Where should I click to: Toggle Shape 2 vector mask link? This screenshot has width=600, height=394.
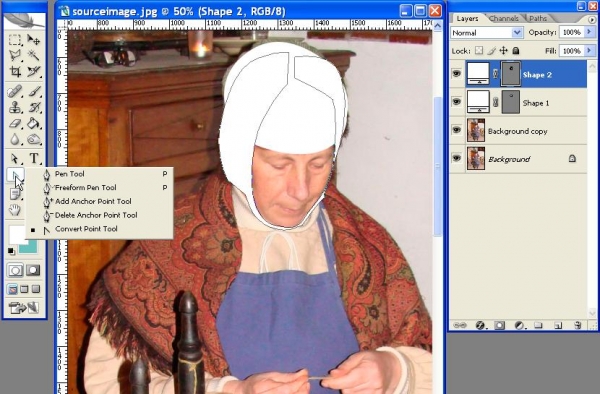click(496, 73)
